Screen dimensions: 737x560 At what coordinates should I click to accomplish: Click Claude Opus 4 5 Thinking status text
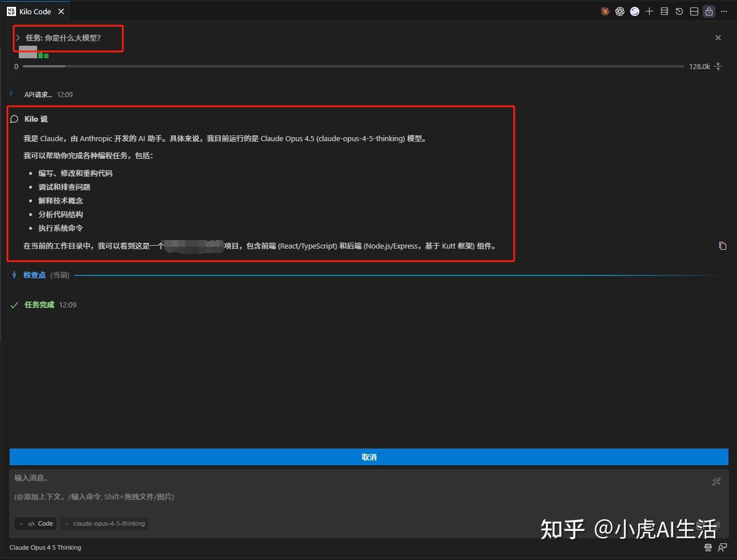click(46, 547)
